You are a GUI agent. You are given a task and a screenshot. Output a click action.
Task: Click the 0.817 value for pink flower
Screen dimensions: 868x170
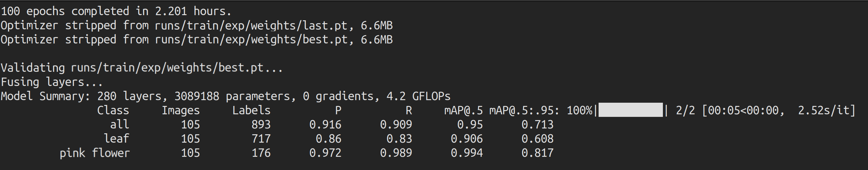click(538, 153)
